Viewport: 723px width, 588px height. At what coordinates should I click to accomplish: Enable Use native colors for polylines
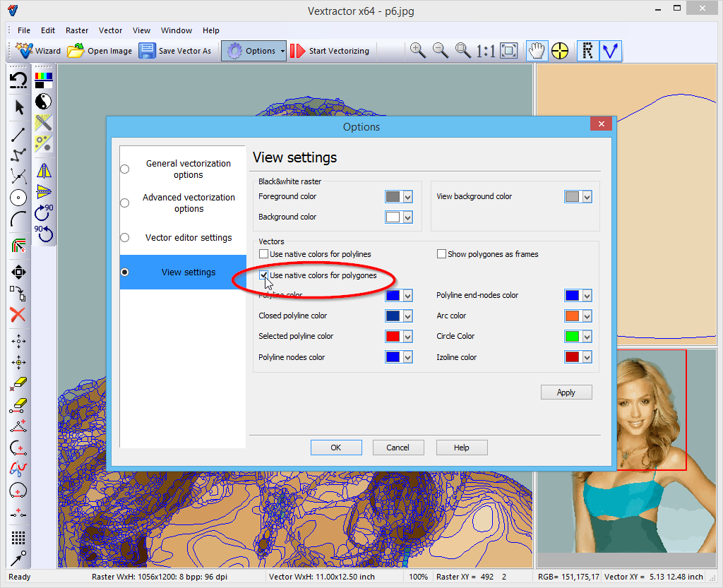click(264, 254)
